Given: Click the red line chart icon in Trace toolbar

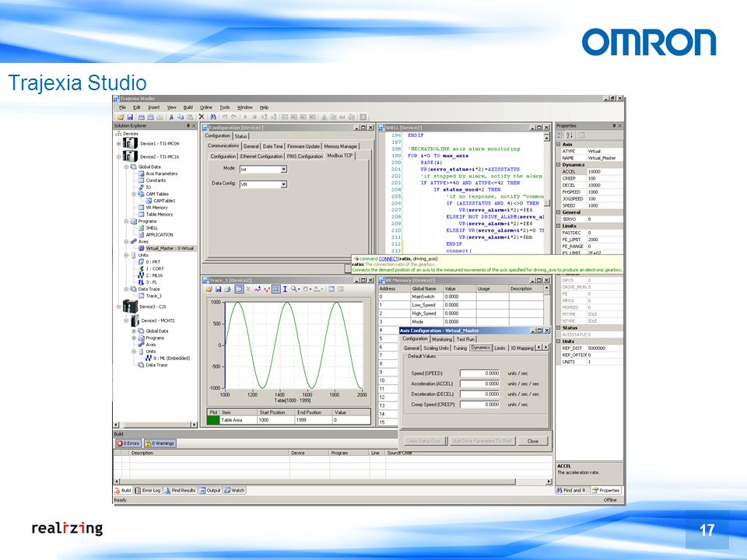Looking at the screenshot, I should 266,289.
